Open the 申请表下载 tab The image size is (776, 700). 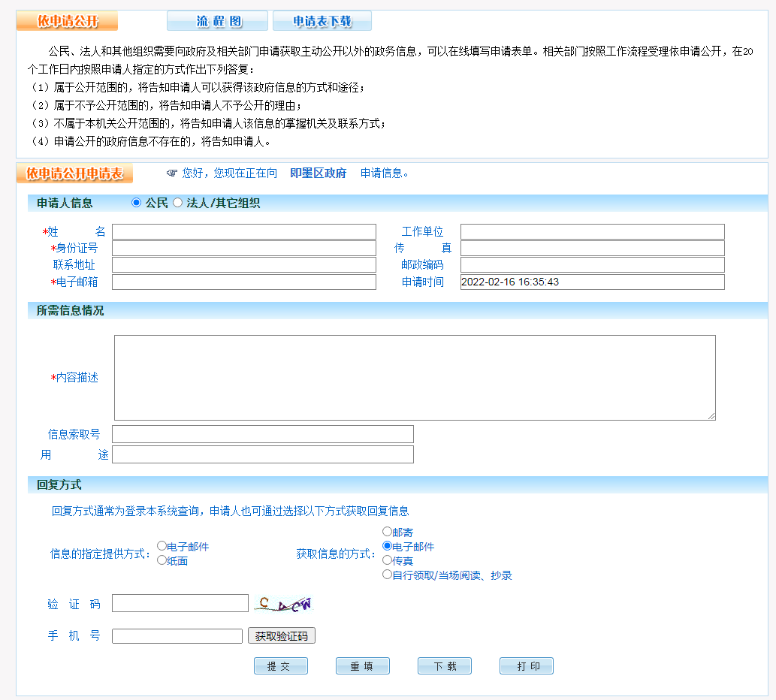[322, 20]
